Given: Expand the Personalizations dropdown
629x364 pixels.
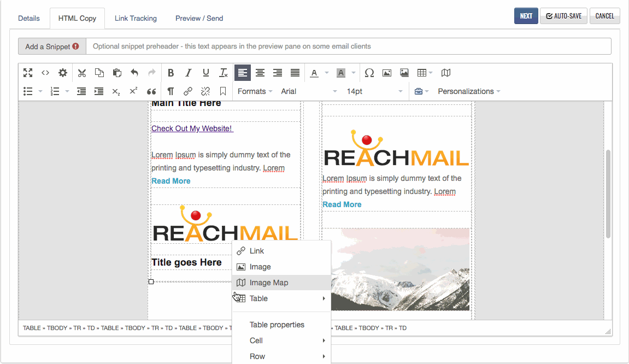Looking at the screenshot, I should (469, 91).
